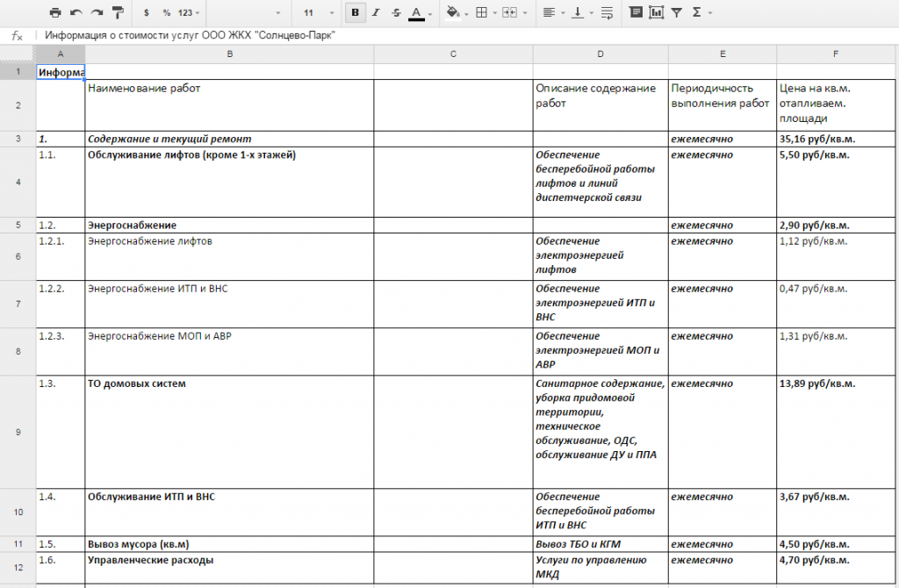
Task: Select row 4 header
Action: click(18, 182)
